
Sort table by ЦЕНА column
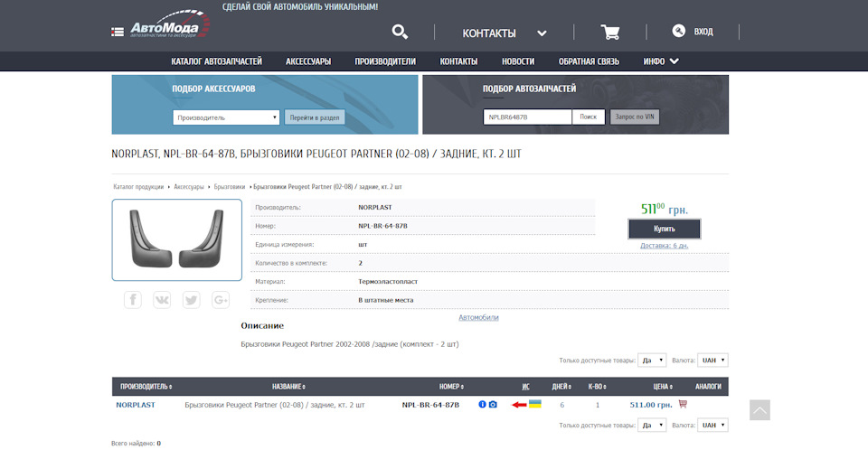pyautogui.click(x=663, y=387)
